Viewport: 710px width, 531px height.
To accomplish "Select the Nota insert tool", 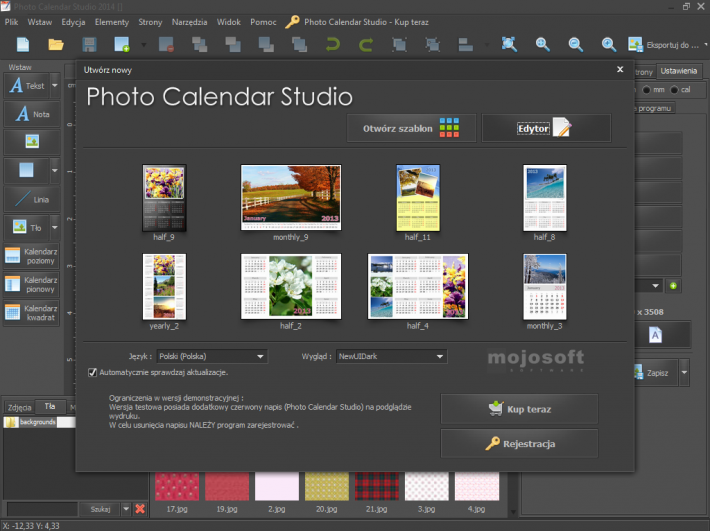I will click(x=32, y=114).
